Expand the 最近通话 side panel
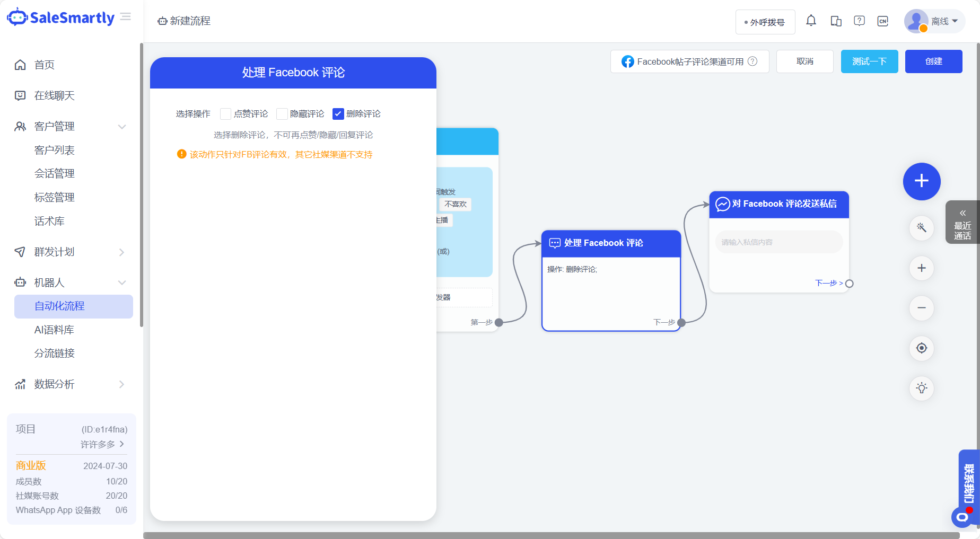 coord(962,223)
